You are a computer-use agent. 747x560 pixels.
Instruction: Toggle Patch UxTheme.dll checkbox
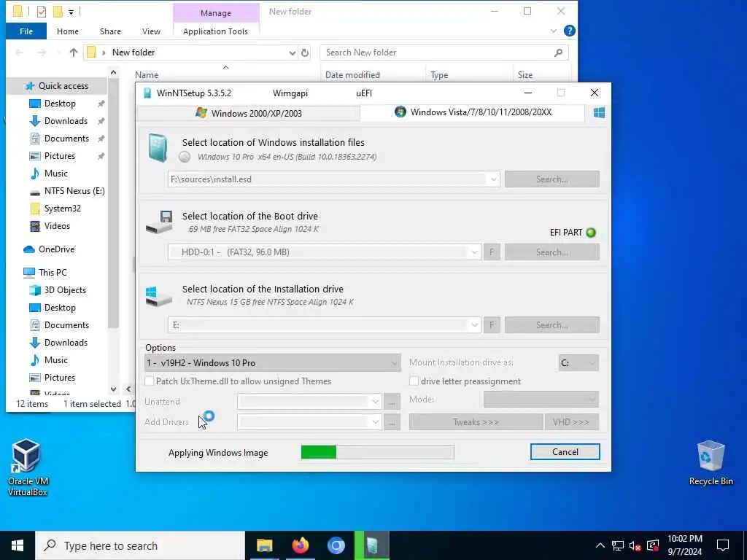(149, 381)
